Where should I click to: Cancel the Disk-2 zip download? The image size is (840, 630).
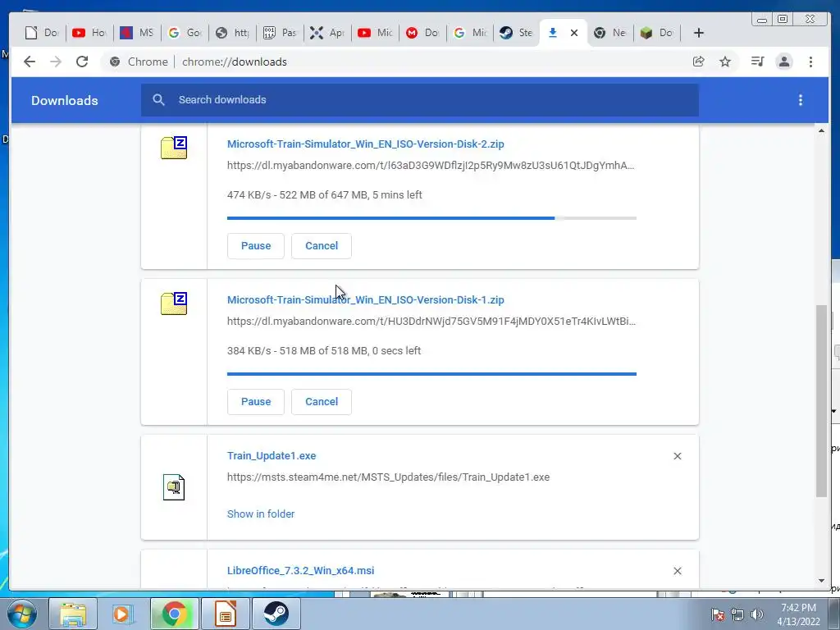pyautogui.click(x=322, y=246)
